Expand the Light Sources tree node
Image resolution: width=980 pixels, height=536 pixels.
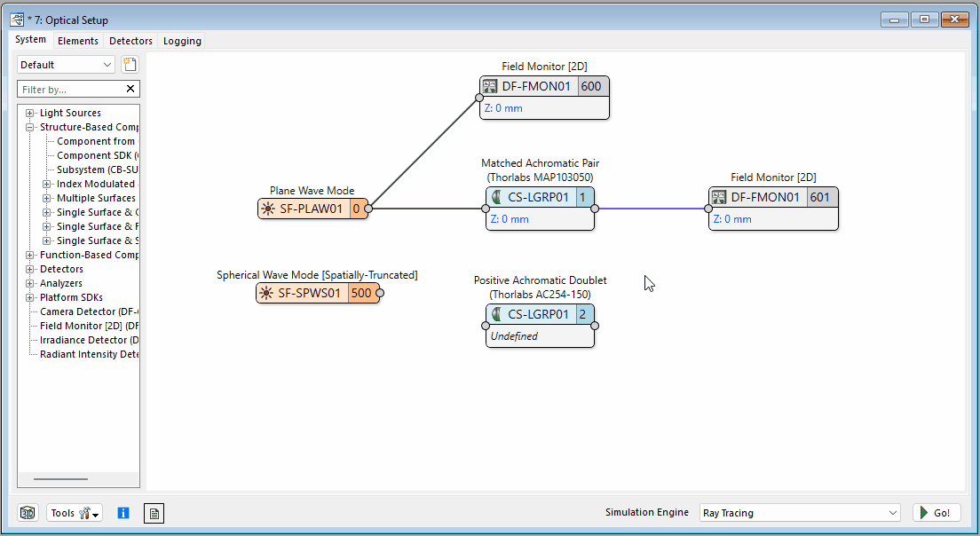pos(30,113)
